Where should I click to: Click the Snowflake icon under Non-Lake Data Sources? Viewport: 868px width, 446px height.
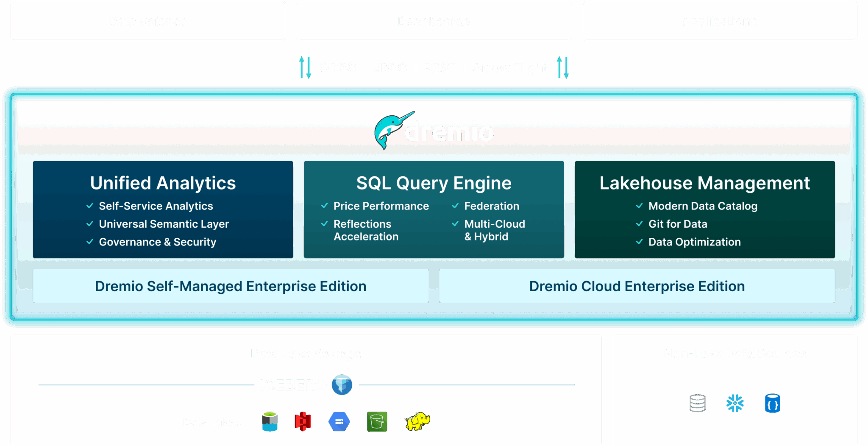pyautogui.click(x=735, y=403)
